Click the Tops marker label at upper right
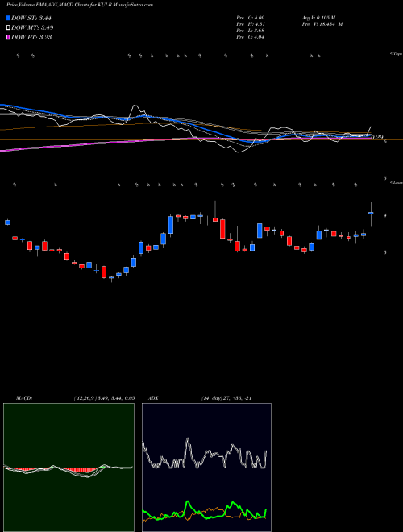Image resolution: width=403 pixels, height=532 pixels. coord(397,54)
